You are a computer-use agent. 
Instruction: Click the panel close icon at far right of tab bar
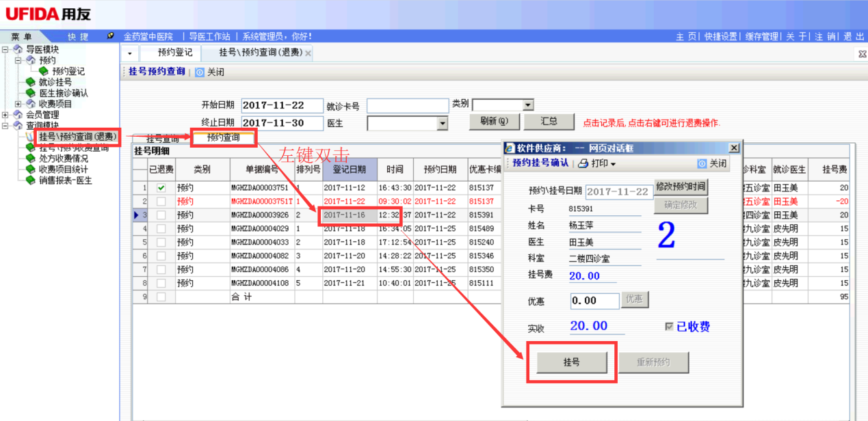pyautogui.click(x=862, y=53)
